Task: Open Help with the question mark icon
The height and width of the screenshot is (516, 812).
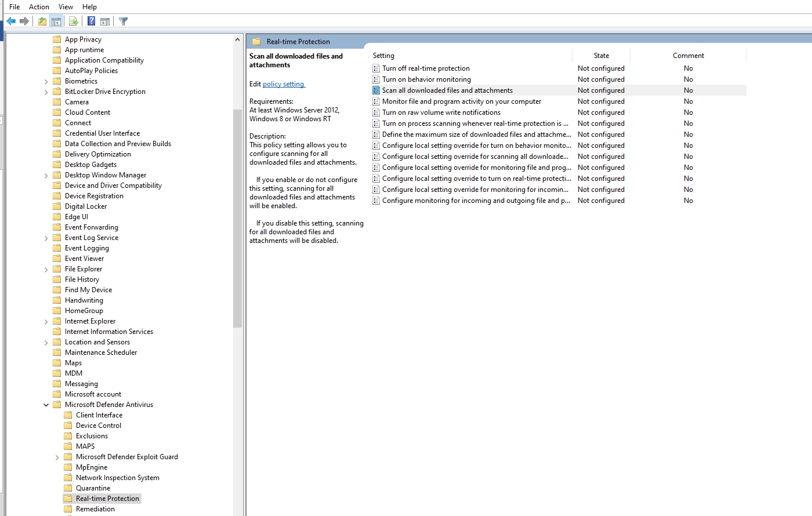Action: [90, 21]
